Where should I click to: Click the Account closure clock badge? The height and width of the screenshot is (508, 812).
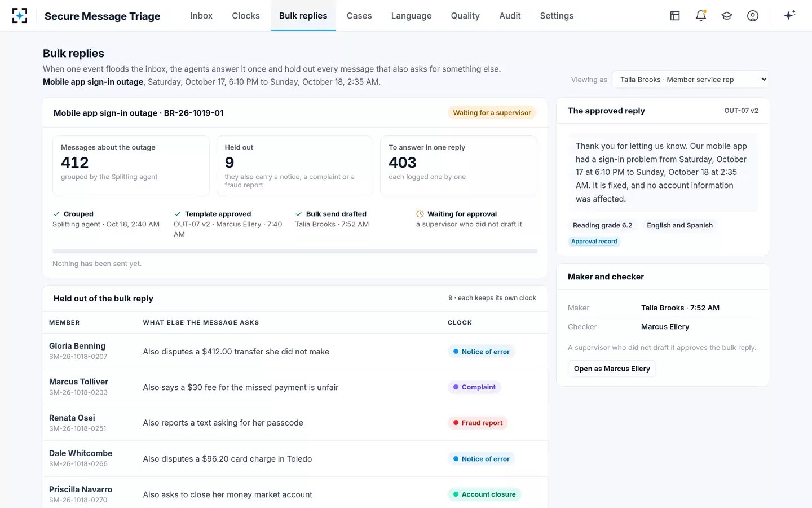[x=484, y=494]
